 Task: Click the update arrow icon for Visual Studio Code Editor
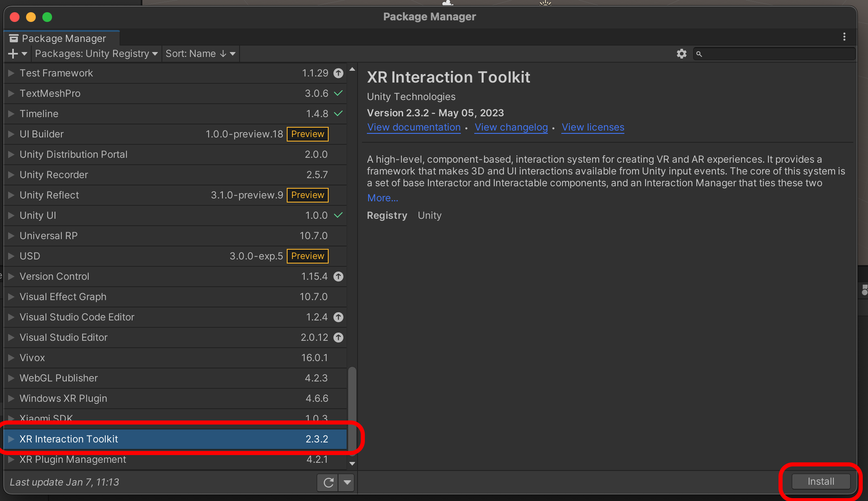338,317
